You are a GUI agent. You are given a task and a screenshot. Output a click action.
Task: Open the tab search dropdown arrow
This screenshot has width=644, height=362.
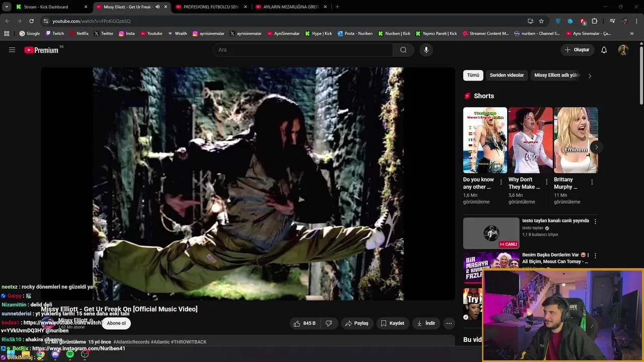click(7, 7)
